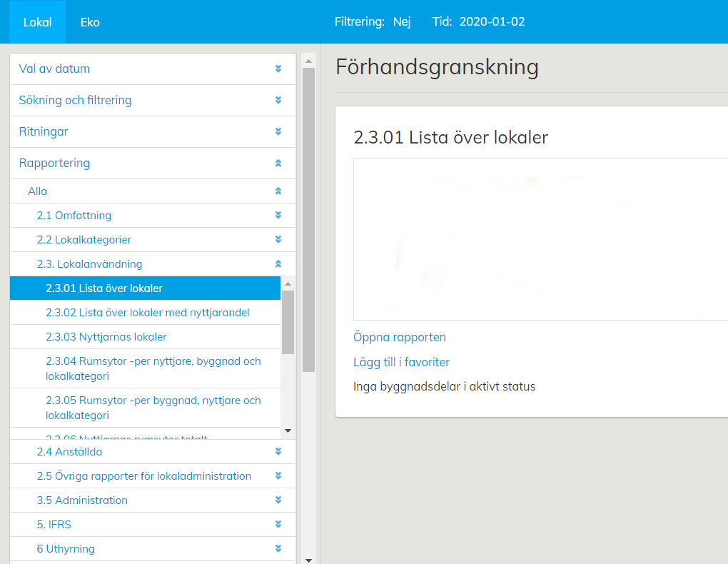Select 2.3.02 Lista över lokaler med nyttjarandel
The width and height of the screenshot is (728, 564).
(x=147, y=313)
